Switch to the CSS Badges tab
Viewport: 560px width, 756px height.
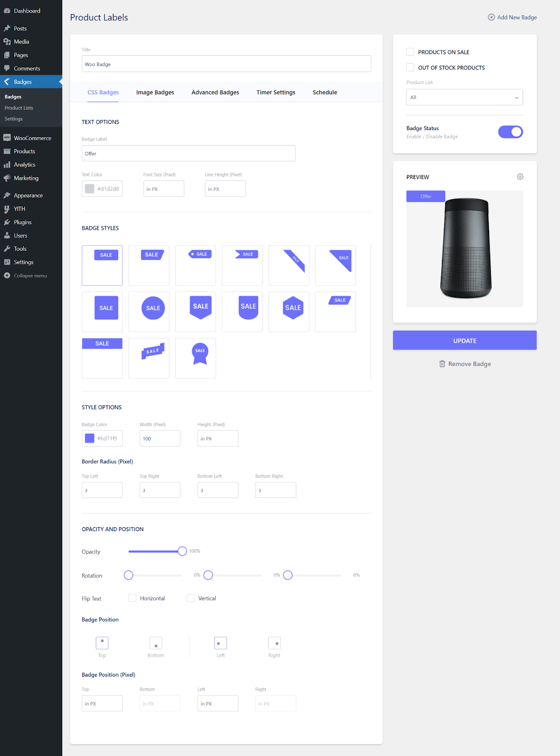pyautogui.click(x=103, y=92)
